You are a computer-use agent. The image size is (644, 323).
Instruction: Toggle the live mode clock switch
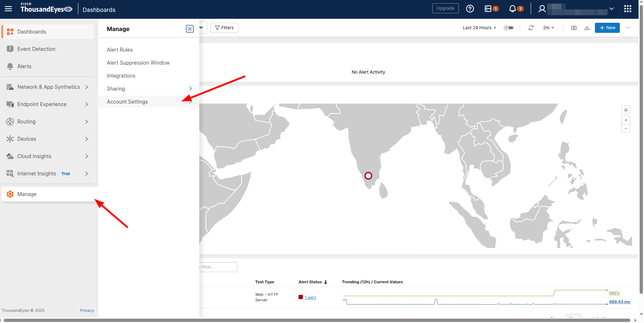coord(508,28)
